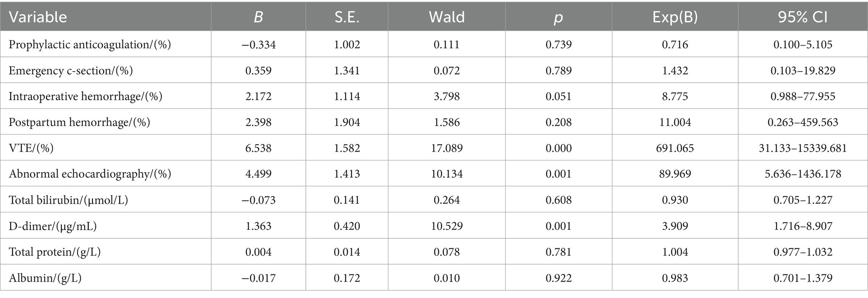The image size is (868, 298).
Task: Click the 95% CI column header
Action: pyautogui.click(x=802, y=17)
